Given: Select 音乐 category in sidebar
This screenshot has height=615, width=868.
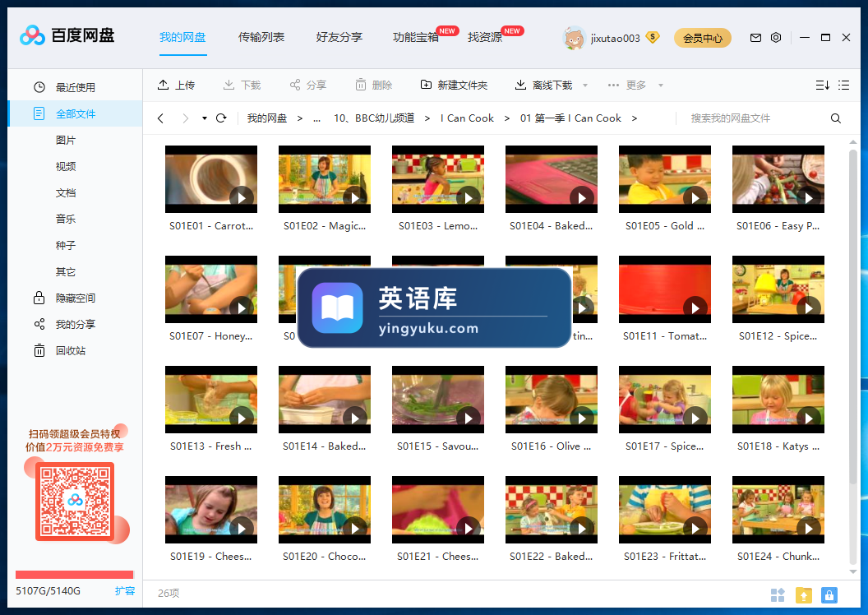Looking at the screenshot, I should (65, 219).
